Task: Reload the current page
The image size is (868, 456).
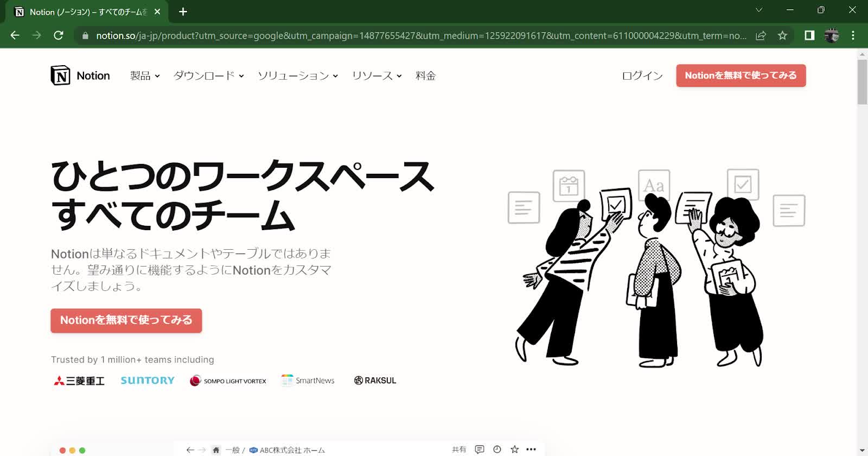Action: (59, 35)
